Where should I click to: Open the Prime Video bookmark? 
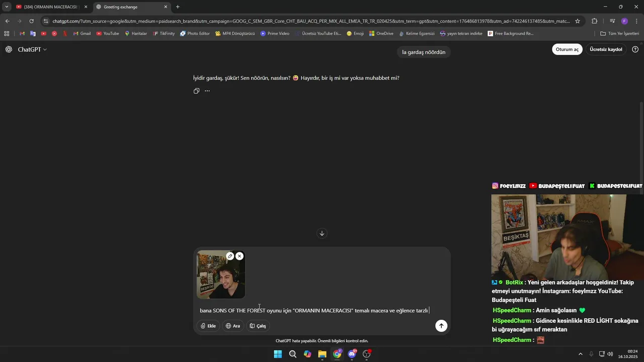click(x=275, y=34)
